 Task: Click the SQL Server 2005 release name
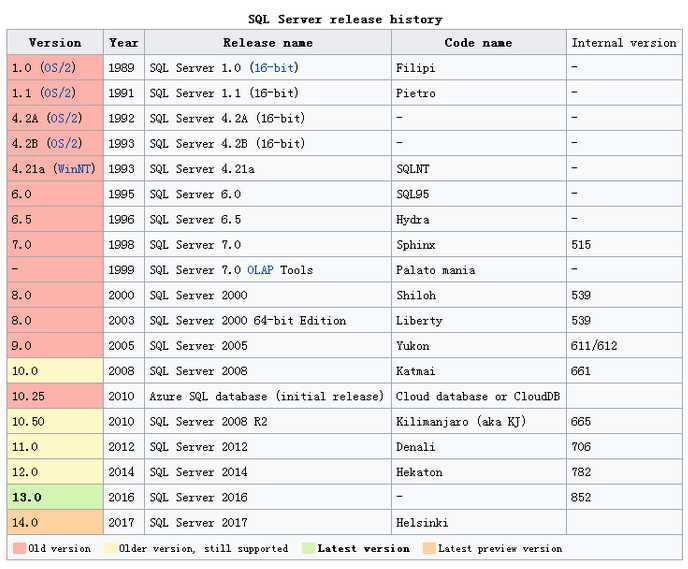[198, 346]
